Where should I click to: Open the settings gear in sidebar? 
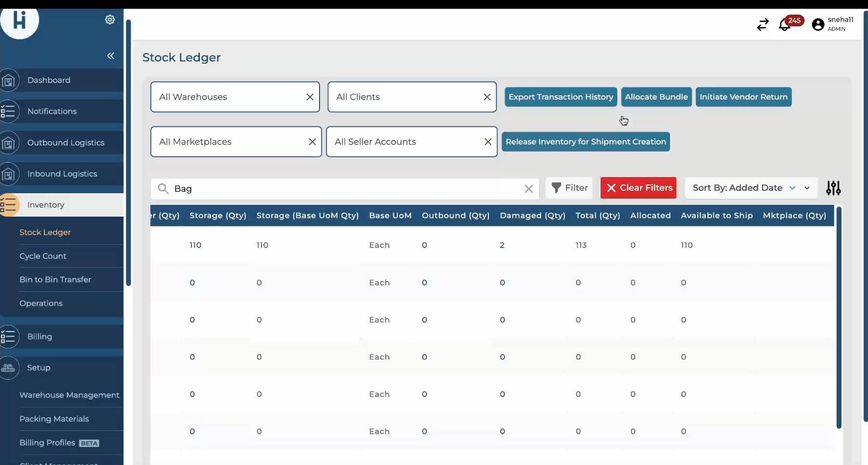coord(110,20)
